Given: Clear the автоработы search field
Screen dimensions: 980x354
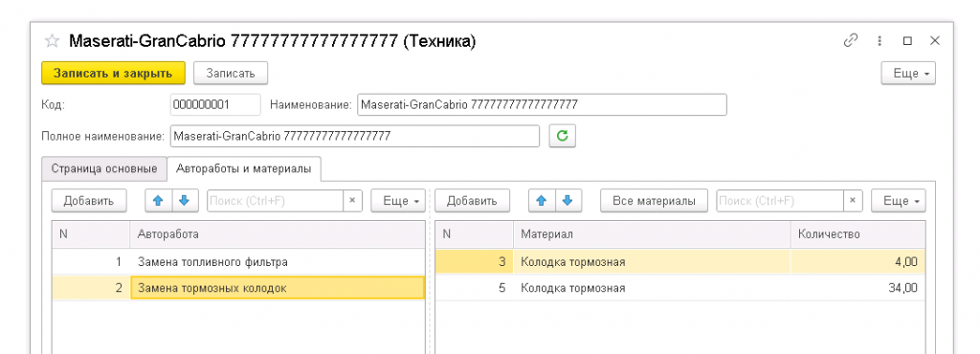Looking at the screenshot, I should point(352,200).
